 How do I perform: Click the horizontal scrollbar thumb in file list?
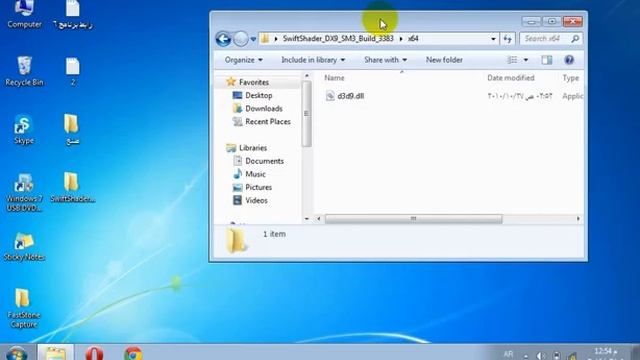pyautogui.click(x=413, y=219)
